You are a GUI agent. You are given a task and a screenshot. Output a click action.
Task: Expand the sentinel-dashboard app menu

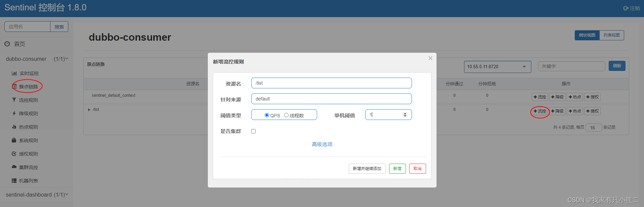point(37,195)
